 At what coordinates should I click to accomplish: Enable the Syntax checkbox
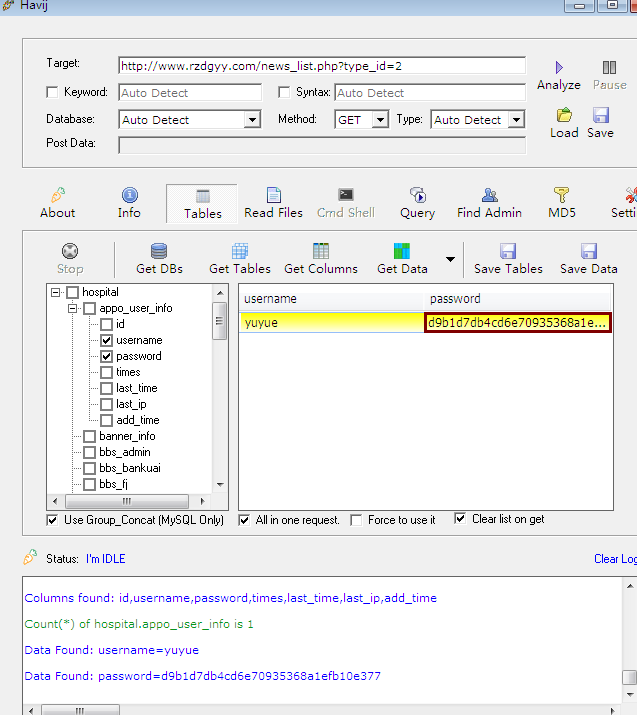coord(284,93)
